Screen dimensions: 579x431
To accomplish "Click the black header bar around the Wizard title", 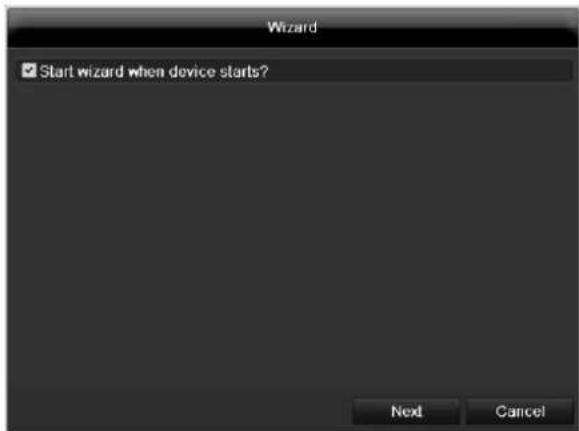I will tap(292, 28).
